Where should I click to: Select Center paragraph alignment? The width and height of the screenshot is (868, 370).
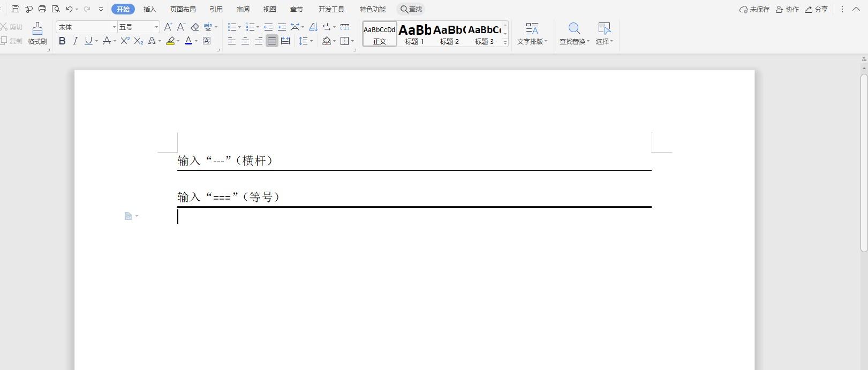pos(245,41)
